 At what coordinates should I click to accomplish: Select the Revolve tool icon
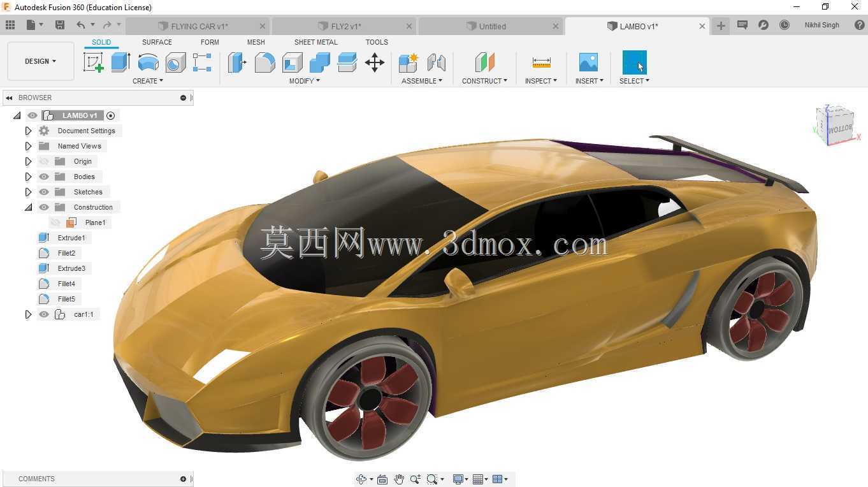tap(148, 62)
